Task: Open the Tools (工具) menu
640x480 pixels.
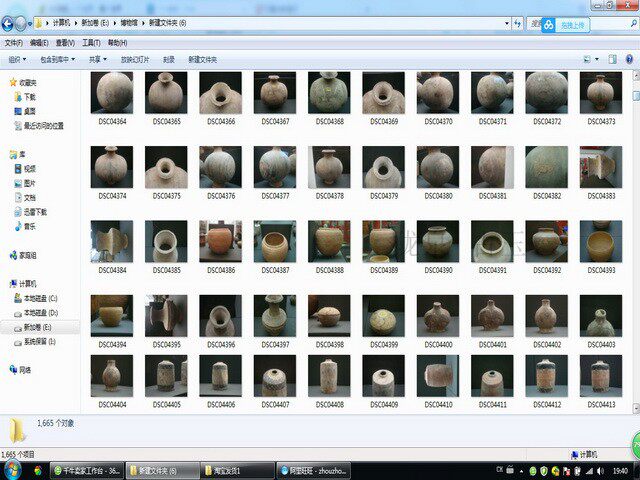Action: [x=91, y=43]
